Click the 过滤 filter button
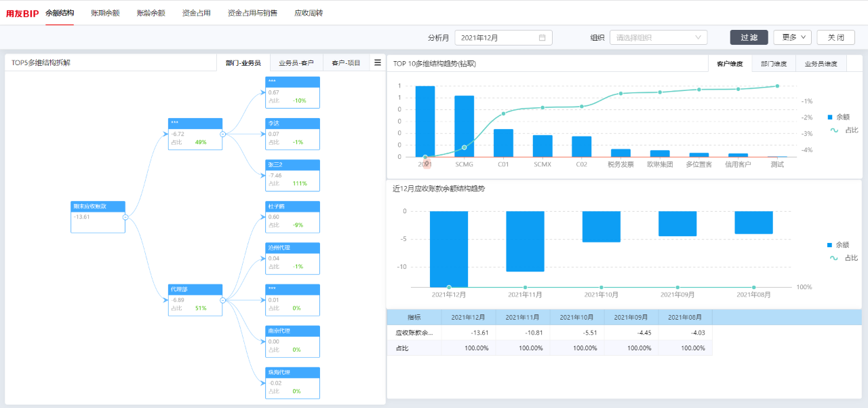 click(749, 38)
